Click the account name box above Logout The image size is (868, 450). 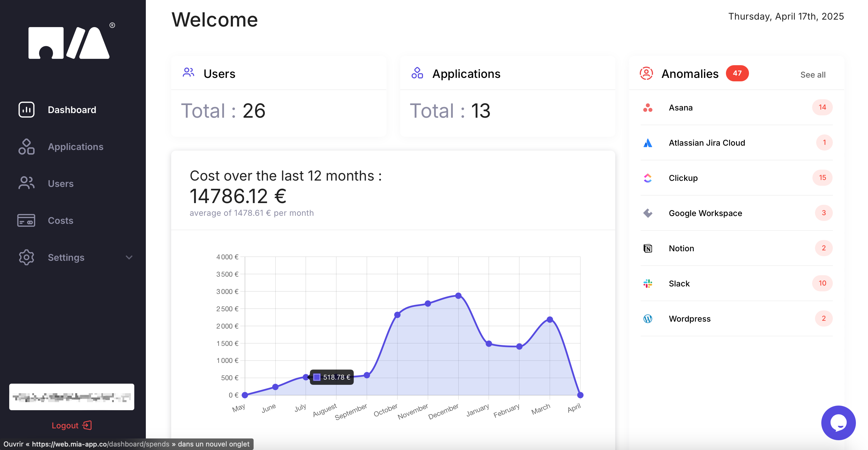(71, 397)
